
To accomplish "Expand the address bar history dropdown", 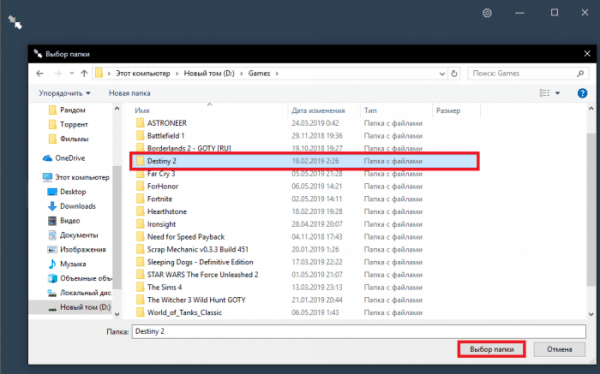I will pos(442,73).
